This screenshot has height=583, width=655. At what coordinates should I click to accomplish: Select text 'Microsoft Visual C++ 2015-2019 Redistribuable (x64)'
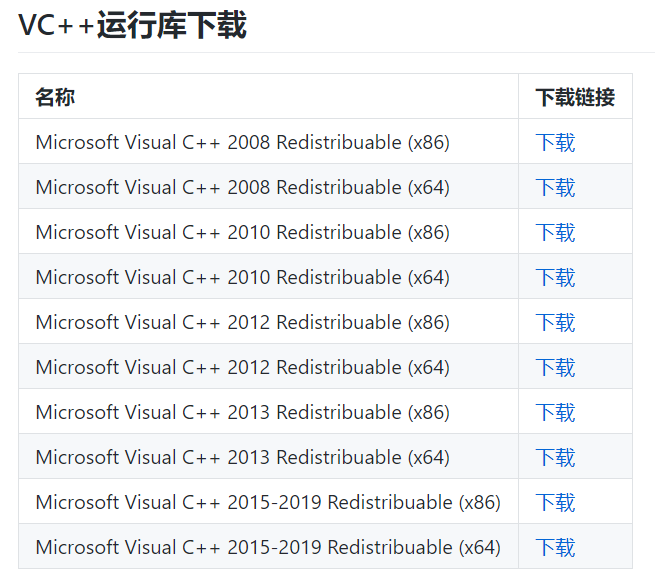tap(268, 548)
